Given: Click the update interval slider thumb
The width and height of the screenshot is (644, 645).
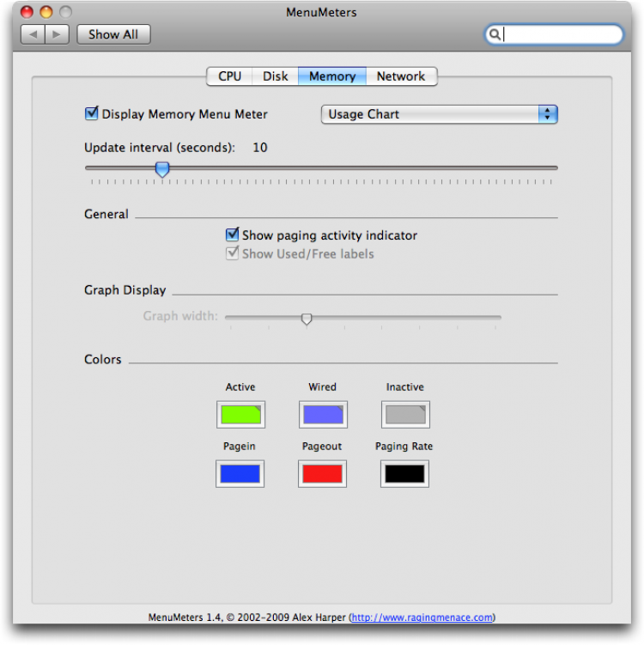Looking at the screenshot, I should [x=162, y=168].
